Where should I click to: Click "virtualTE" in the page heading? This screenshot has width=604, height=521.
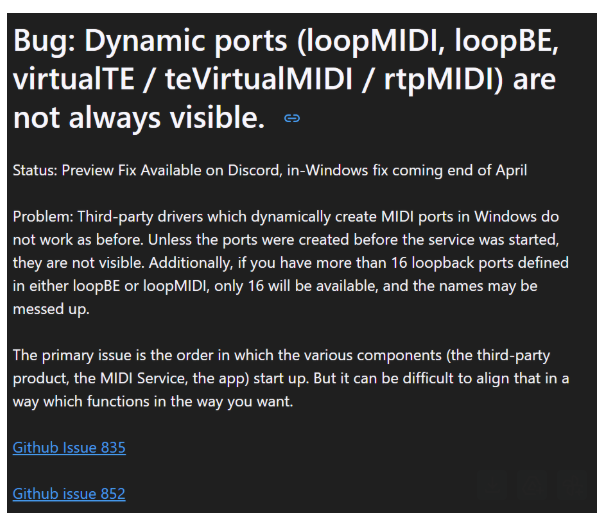[x=67, y=80]
